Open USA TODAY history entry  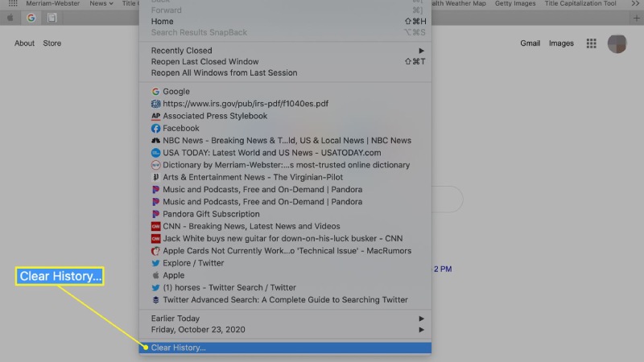pos(285,153)
